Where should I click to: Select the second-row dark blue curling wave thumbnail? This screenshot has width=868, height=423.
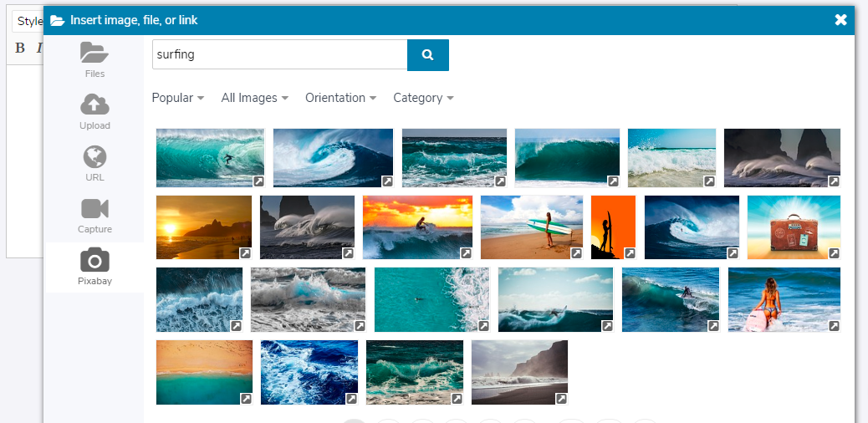coord(692,227)
